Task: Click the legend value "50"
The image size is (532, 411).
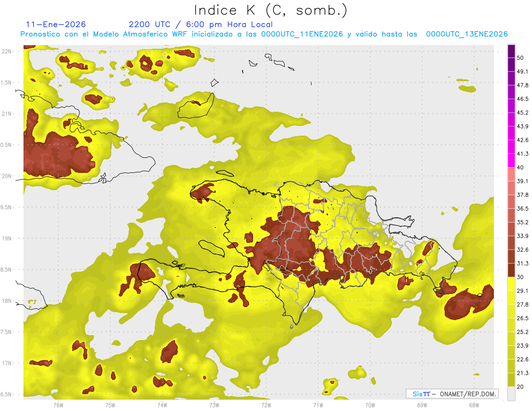Action: tap(520, 58)
